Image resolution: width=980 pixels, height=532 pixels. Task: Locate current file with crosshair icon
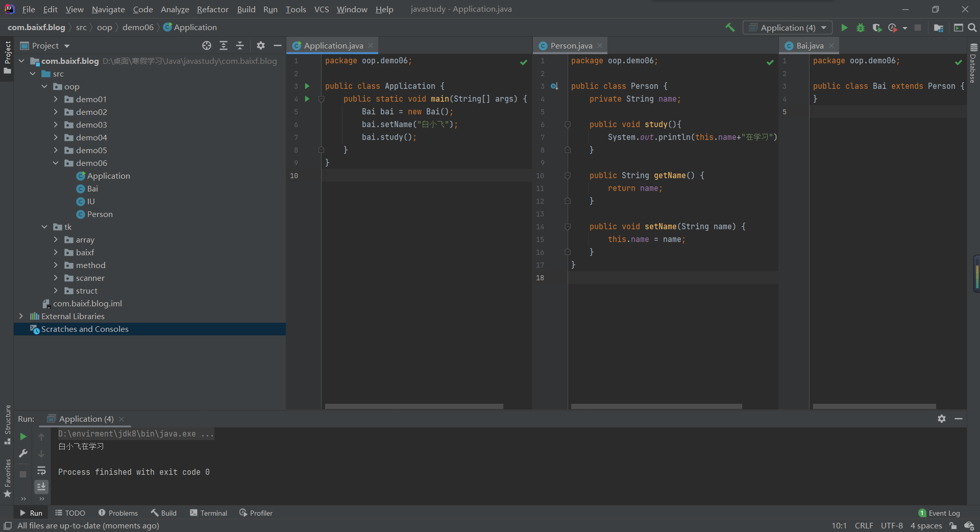click(x=207, y=45)
